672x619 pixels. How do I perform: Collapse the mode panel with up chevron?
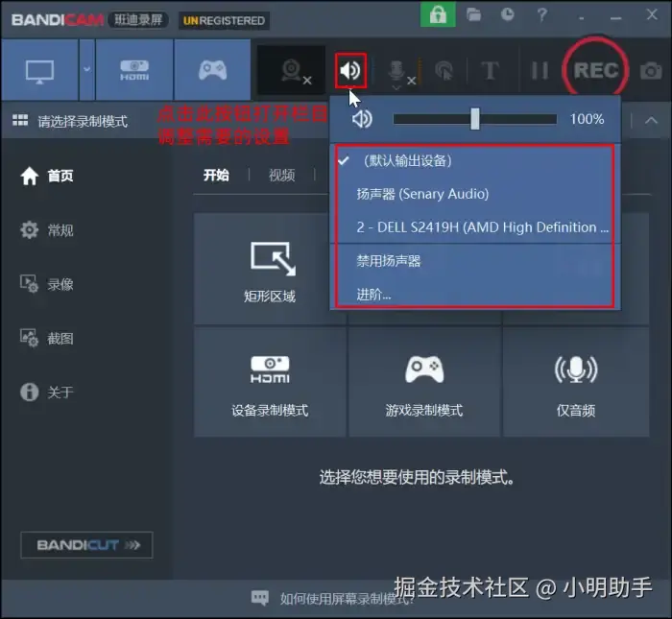[651, 120]
